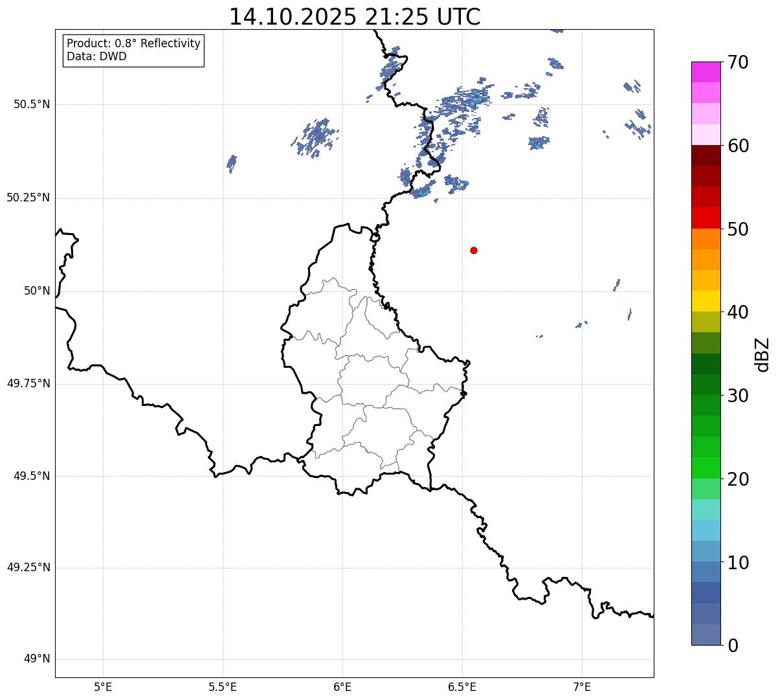Image resolution: width=778 pixels, height=700 pixels.
Task: Click the bright green colorbar segment above 20
Action: coord(706,468)
